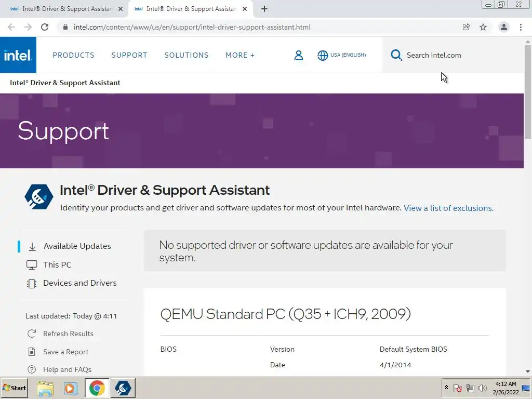Screen dimensions: 532x399
Task: Click the Intel Driver & Support Assistant breadcrumb
Action: (65, 83)
